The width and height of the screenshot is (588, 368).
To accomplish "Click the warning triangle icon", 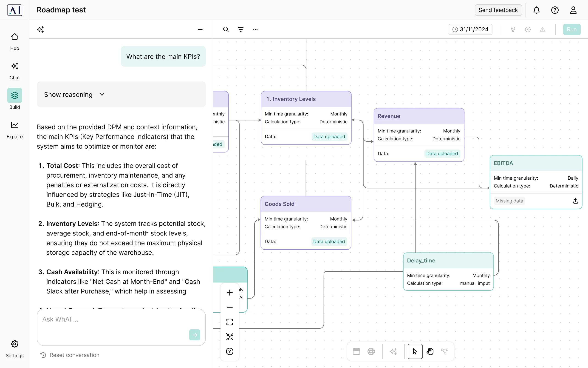I will click(x=542, y=29).
